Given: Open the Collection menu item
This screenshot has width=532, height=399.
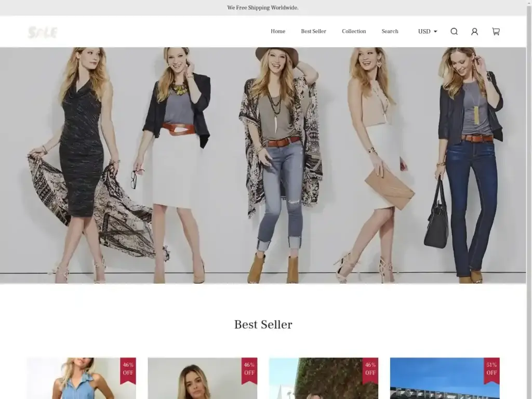Looking at the screenshot, I should point(354,32).
